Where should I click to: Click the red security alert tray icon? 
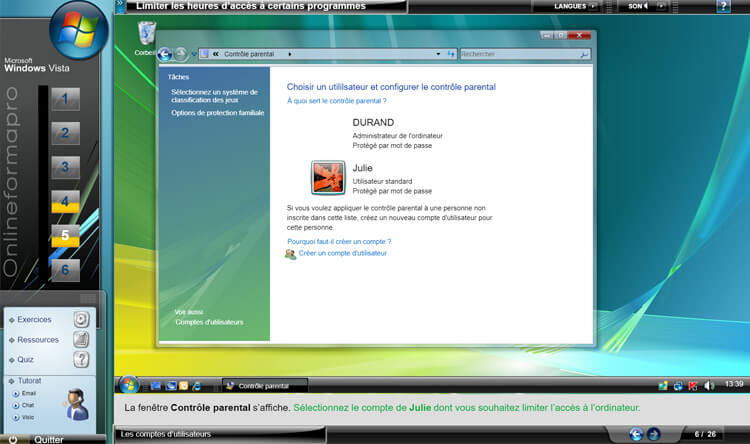point(693,386)
